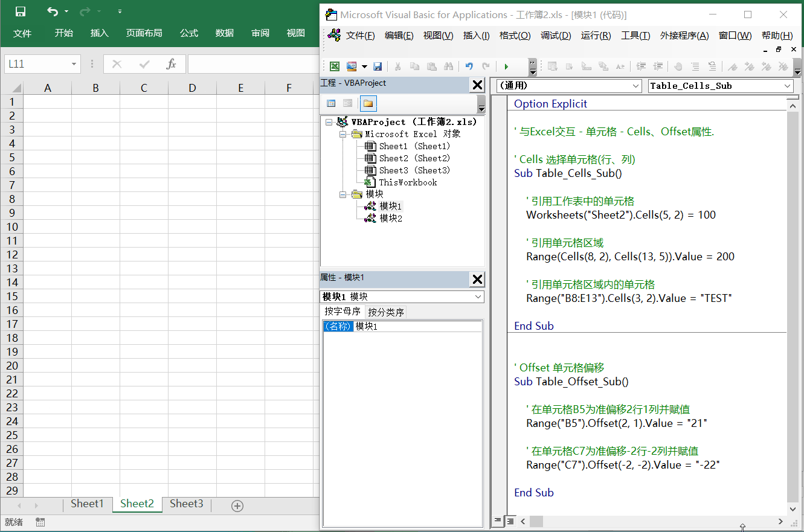
Task: Click the Quick Info toolbar icon
Action: pyautogui.click(x=586, y=66)
